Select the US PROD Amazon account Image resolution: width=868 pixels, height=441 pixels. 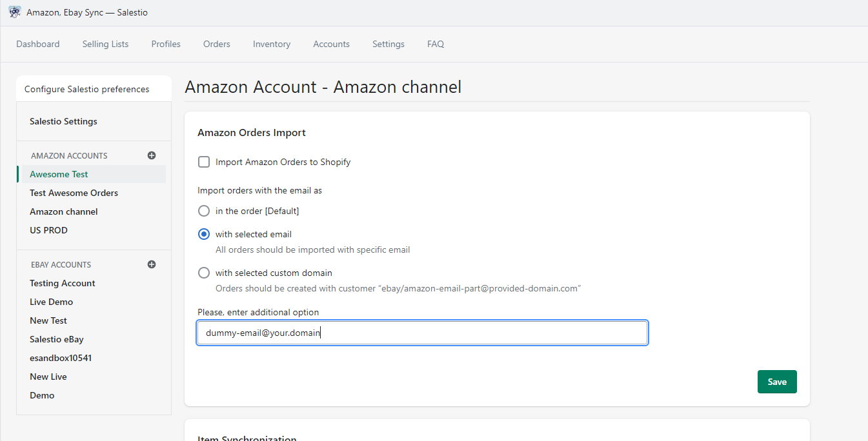coord(48,230)
